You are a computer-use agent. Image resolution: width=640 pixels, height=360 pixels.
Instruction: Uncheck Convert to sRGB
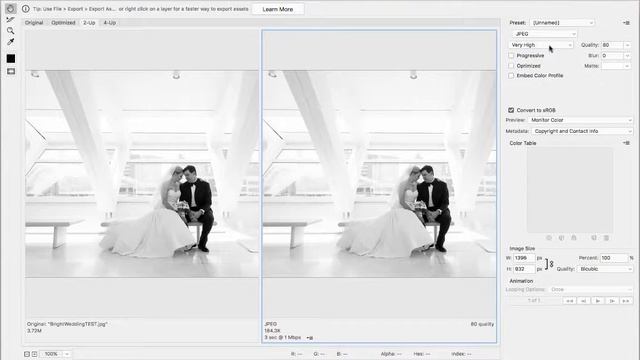(x=511, y=110)
